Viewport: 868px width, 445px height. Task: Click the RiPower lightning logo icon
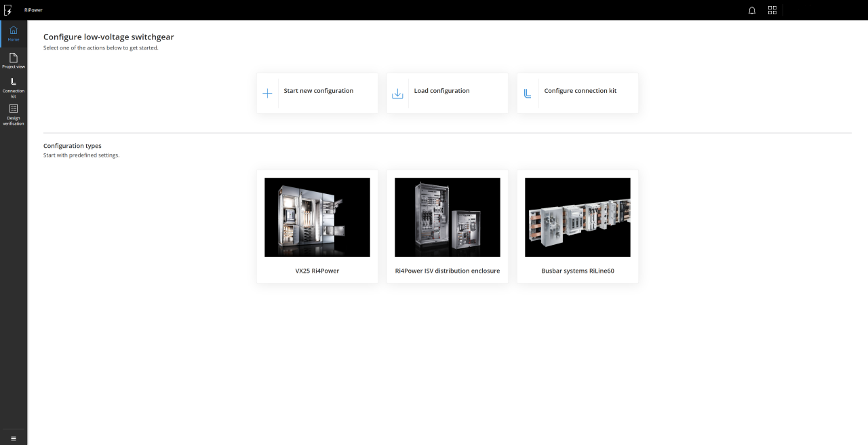(7, 10)
